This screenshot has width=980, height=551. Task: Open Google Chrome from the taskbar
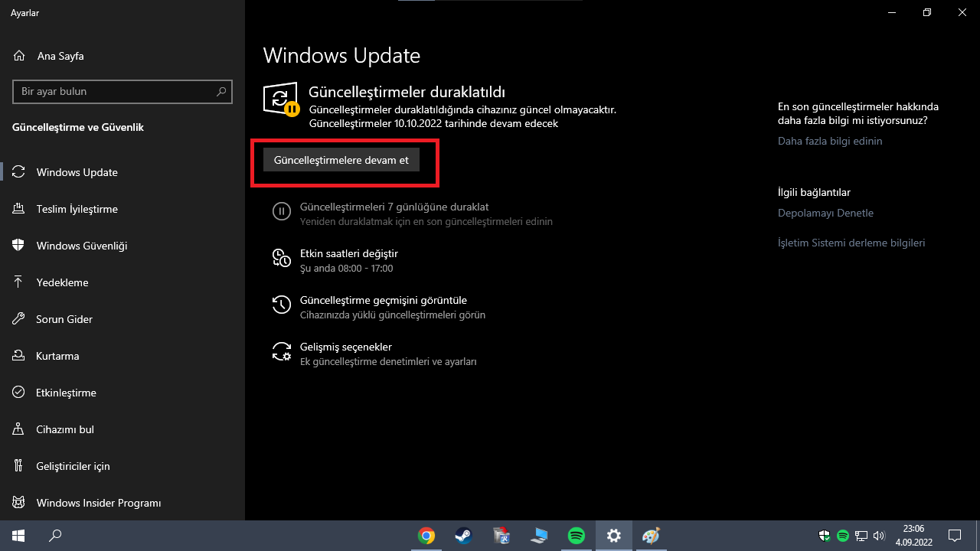pos(426,536)
